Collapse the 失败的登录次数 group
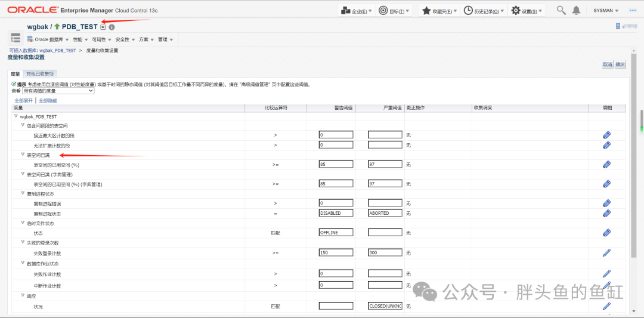The width and height of the screenshot is (644, 318). pyautogui.click(x=23, y=243)
